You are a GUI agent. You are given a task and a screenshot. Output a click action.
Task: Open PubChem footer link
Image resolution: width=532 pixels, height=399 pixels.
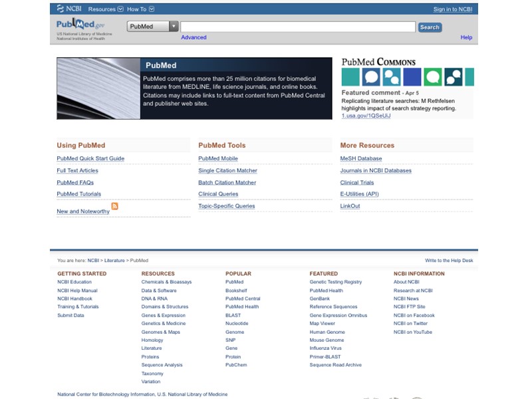pyautogui.click(x=236, y=365)
